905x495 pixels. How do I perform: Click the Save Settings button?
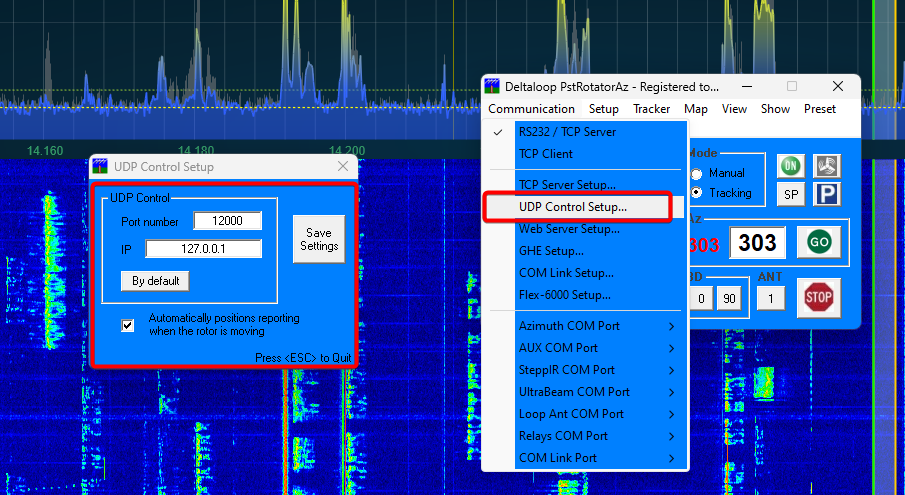click(x=318, y=239)
